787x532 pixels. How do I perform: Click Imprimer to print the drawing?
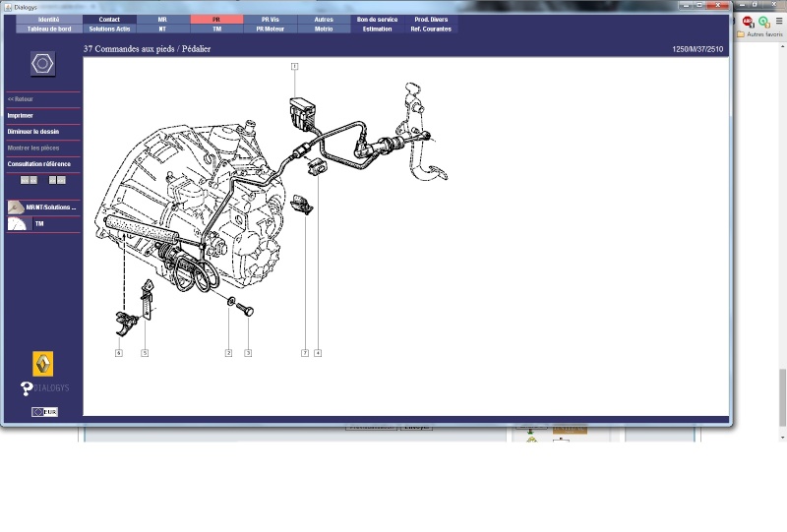coord(20,115)
